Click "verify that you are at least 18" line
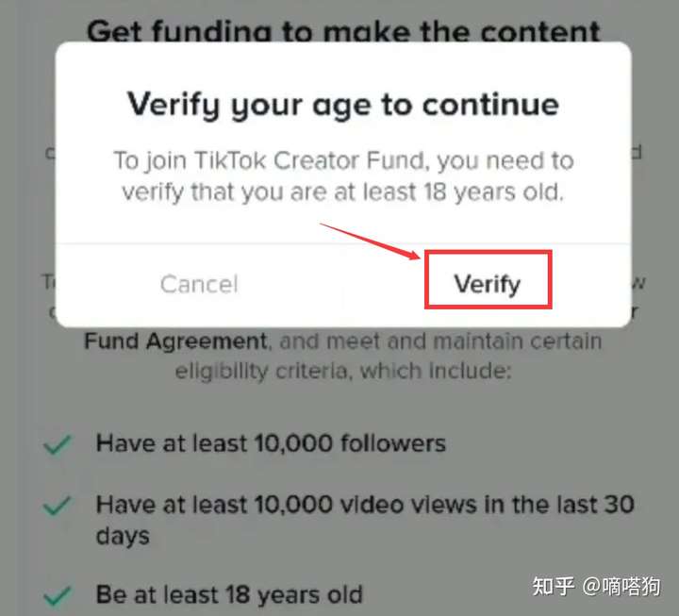The width and height of the screenshot is (679, 616). (x=284, y=191)
